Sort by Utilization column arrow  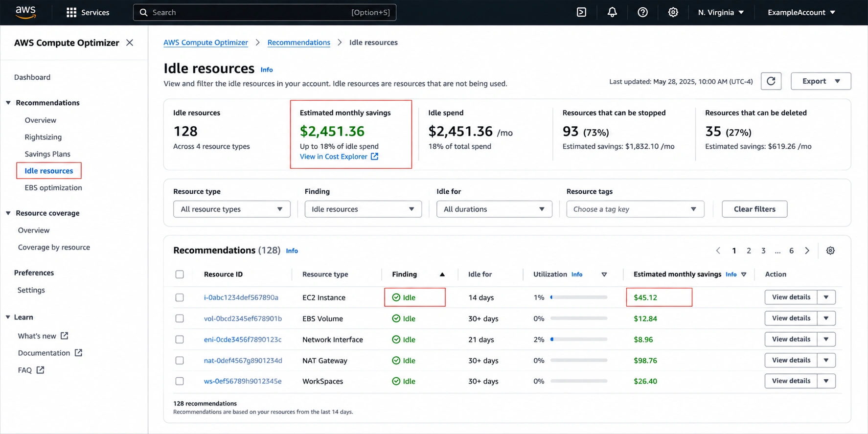[x=604, y=274]
